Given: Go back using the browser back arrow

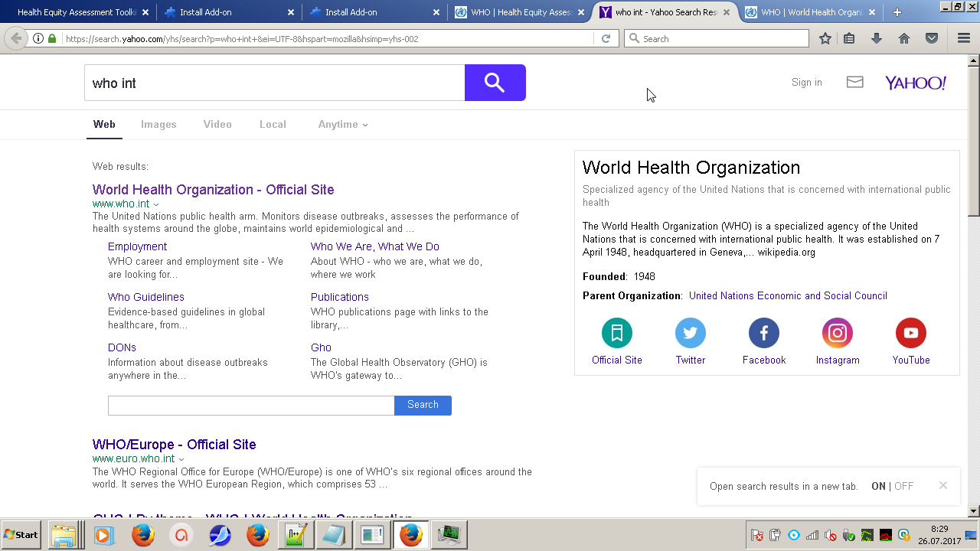Looking at the screenshot, I should tap(16, 38).
